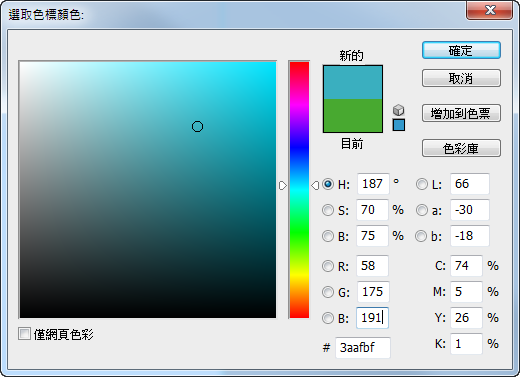Click the small blue web-safe color swatch
This screenshot has width=520, height=377.
point(399,125)
